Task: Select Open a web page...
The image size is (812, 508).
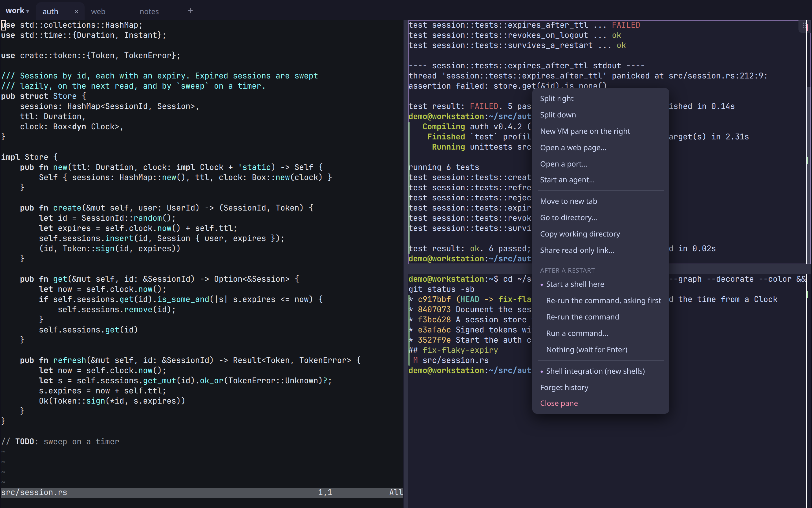Action: click(601, 148)
